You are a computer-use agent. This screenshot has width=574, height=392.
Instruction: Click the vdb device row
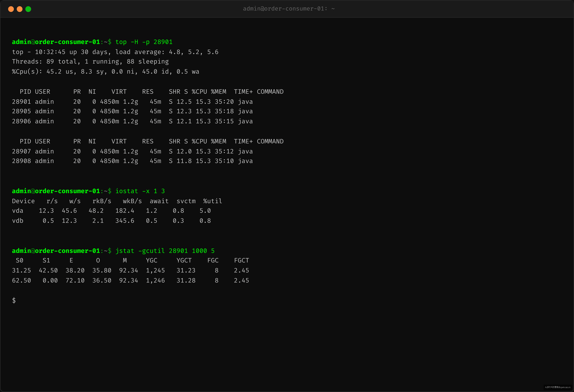pyautogui.click(x=111, y=221)
